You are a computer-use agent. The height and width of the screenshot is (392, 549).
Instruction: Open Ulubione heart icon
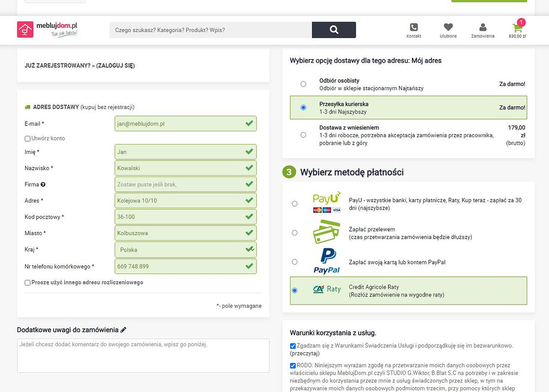(x=448, y=27)
